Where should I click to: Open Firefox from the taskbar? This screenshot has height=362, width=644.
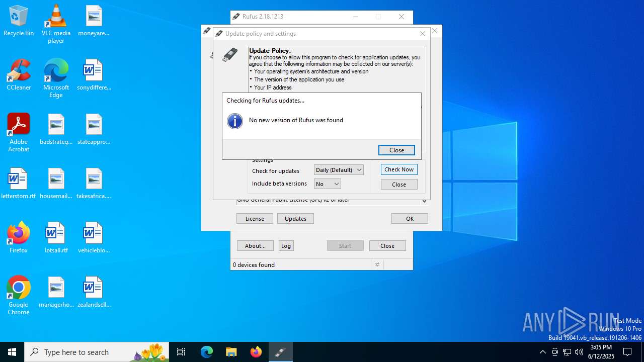click(256, 352)
